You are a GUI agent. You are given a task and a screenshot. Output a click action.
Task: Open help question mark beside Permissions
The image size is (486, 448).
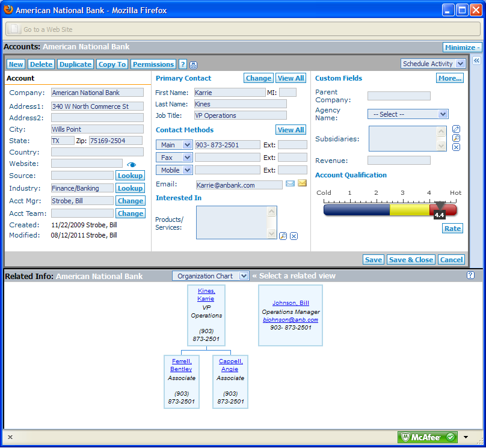(x=183, y=64)
